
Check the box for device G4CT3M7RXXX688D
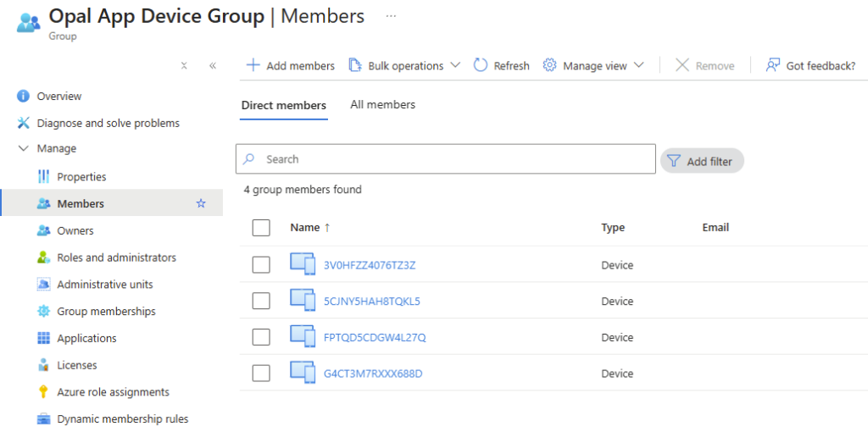point(261,374)
